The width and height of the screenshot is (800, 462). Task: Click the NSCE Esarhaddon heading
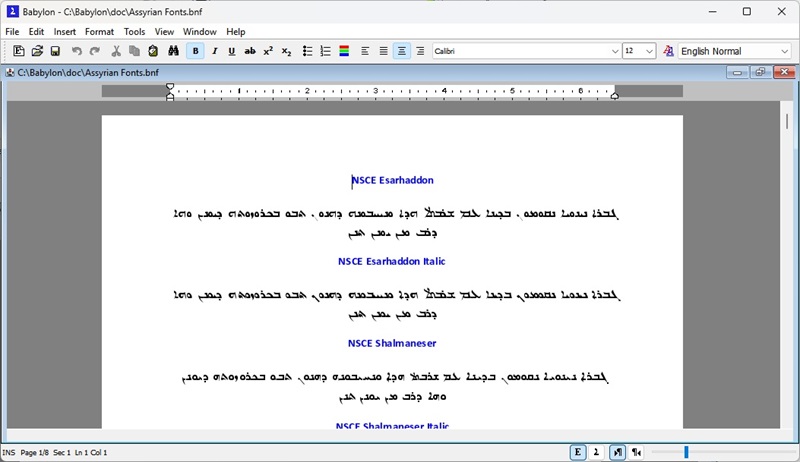tap(392, 180)
